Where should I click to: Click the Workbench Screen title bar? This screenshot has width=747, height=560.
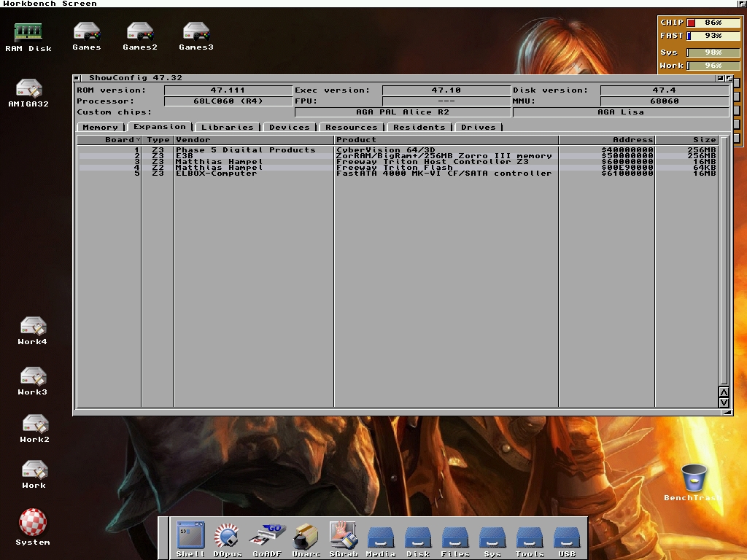(x=368, y=4)
